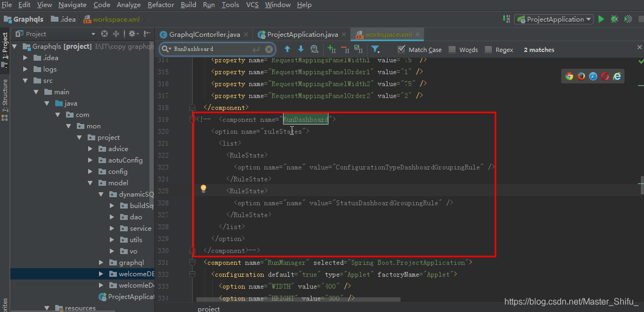Image resolution: width=644 pixels, height=312 pixels.
Task: Go to previous search occurrence arrow
Action: (287, 49)
